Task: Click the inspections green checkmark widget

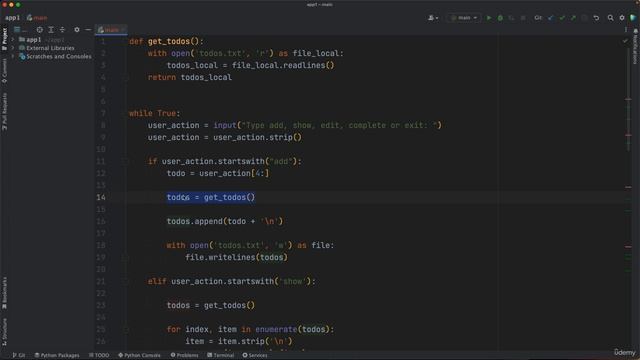Action: pyautogui.click(x=625, y=41)
